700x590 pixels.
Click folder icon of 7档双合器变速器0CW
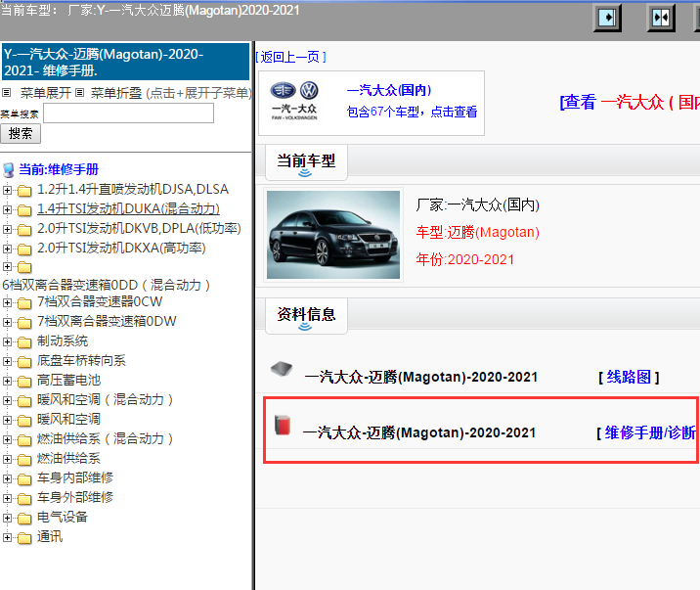pyautogui.click(x=24, y=302)
